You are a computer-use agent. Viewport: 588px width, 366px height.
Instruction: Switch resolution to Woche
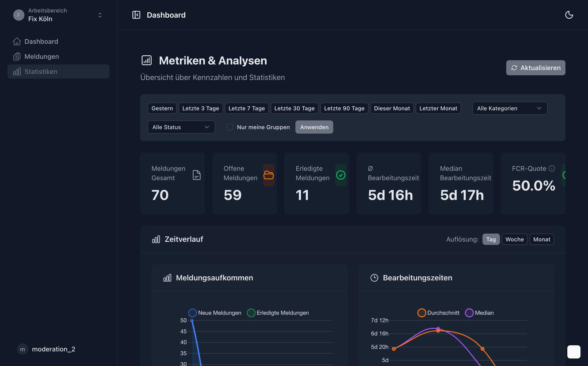[514, 239]
